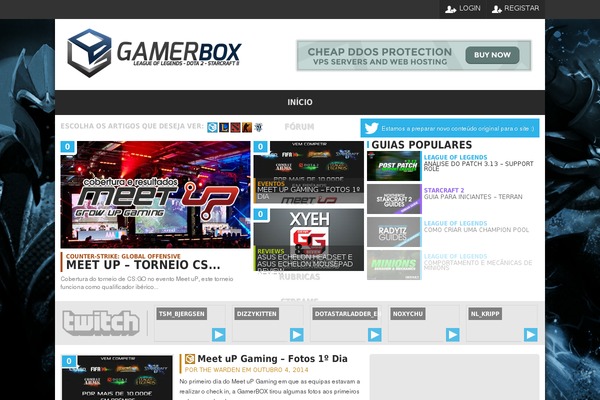Open Como Criar uma Champion Pool guide
Screen dimensions: 600x400
(476, 230)
